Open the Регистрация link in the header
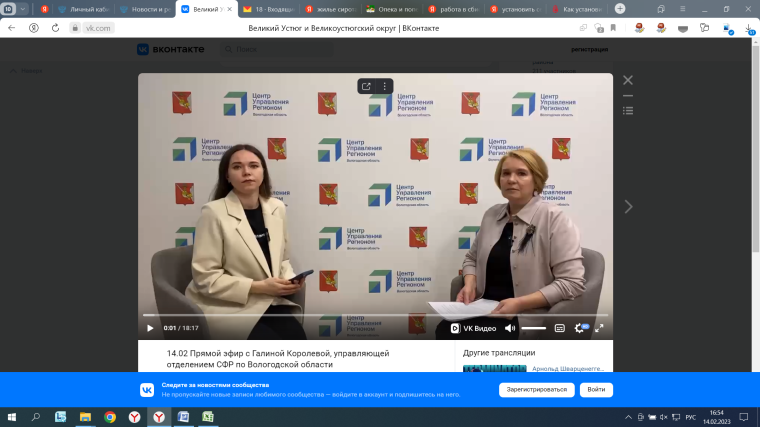760x427 pixels. [x=589, y=49]
